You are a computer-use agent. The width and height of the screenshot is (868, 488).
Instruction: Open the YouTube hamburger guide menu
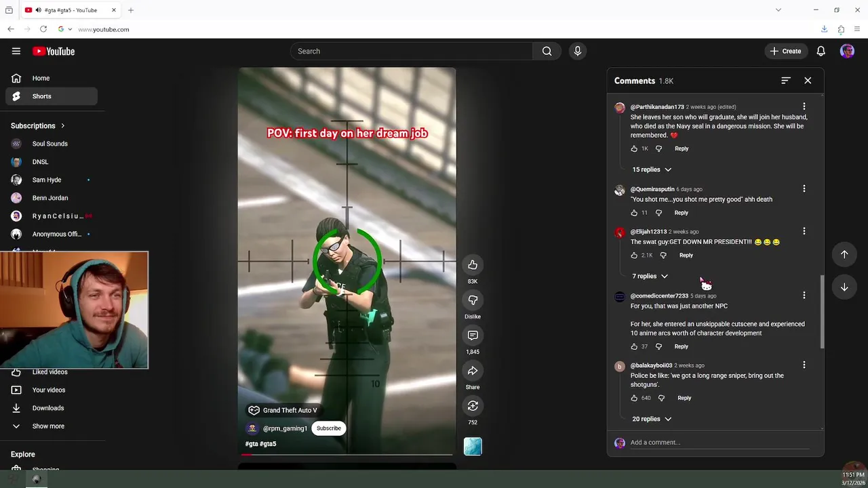click(x=16, y=51)
